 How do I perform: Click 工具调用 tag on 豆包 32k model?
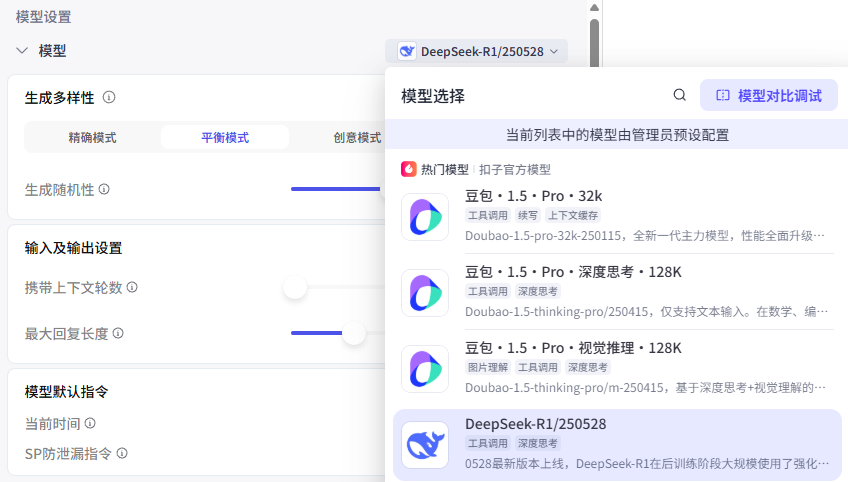click(488, 215)
